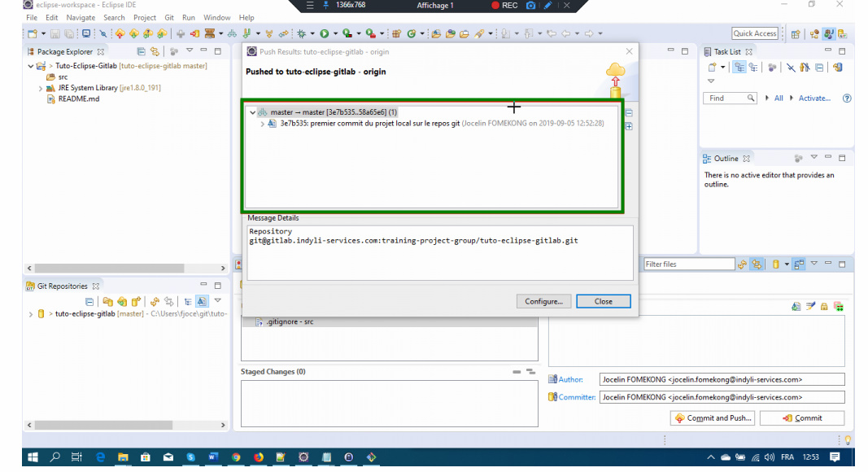Image resolution: width=868 pixels, height=472 pixels.
Task: Select README.md in Package Explorer
Action: pos(79,99)
